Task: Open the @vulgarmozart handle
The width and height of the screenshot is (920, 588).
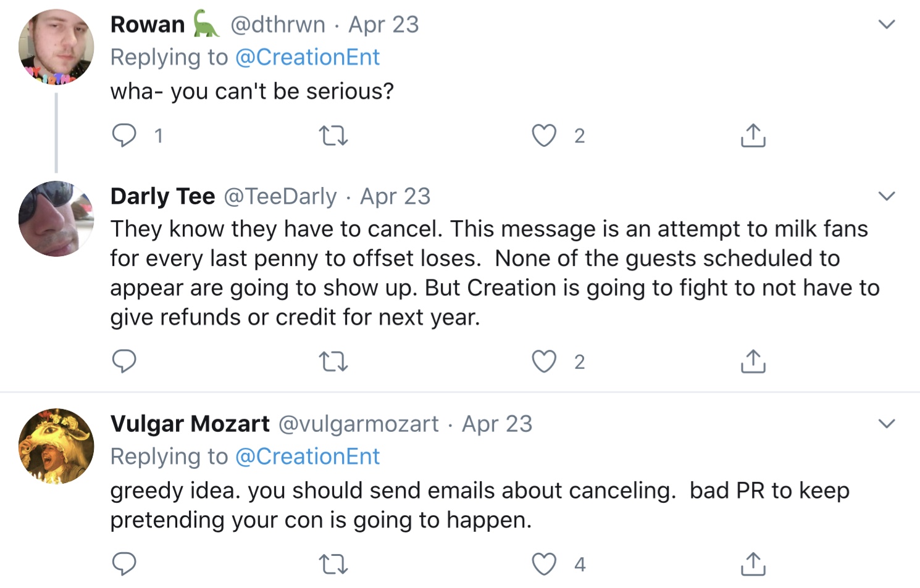Action: coord(358,424)
